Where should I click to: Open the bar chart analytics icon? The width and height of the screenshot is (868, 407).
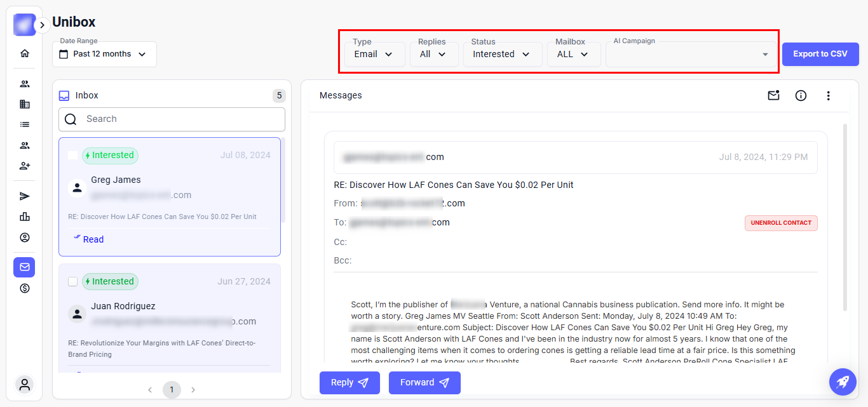pyautogui.click(x=25, y=217)
